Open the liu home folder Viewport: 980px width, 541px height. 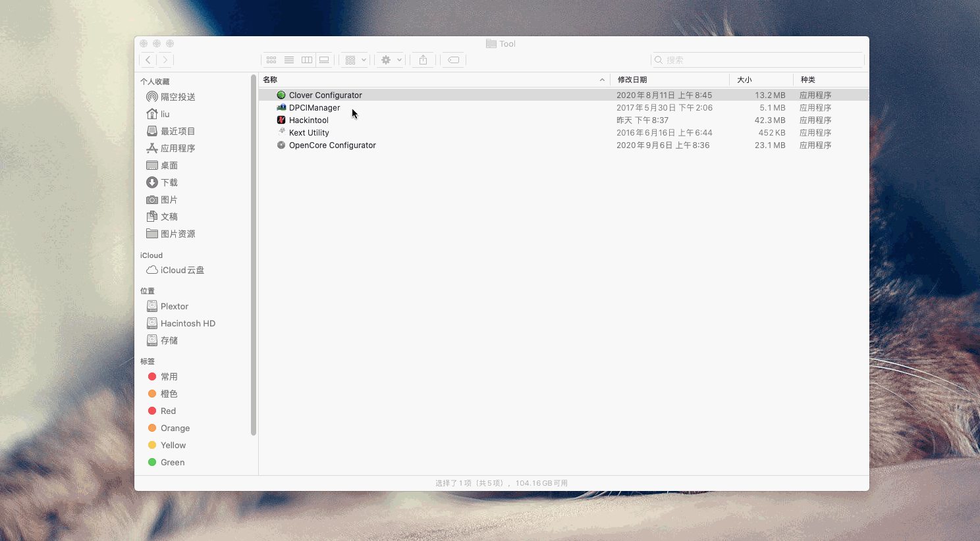[158, 114]
